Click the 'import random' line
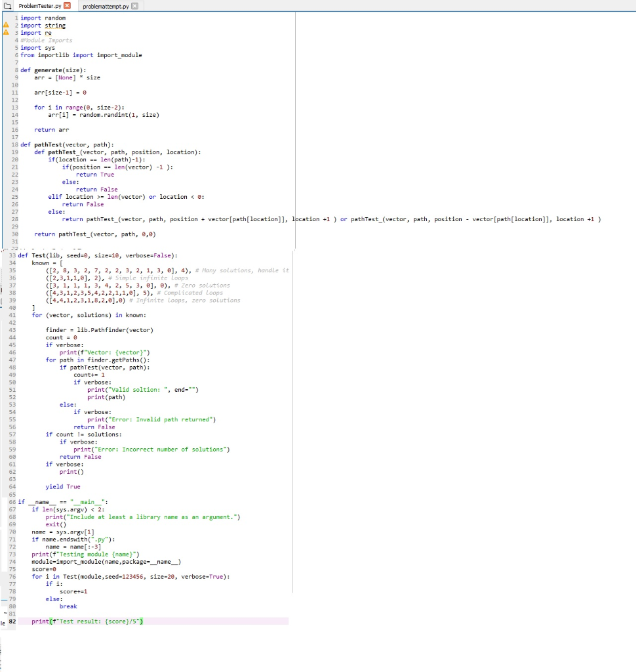This screenshot has height=672, width=642. point(43,18)
